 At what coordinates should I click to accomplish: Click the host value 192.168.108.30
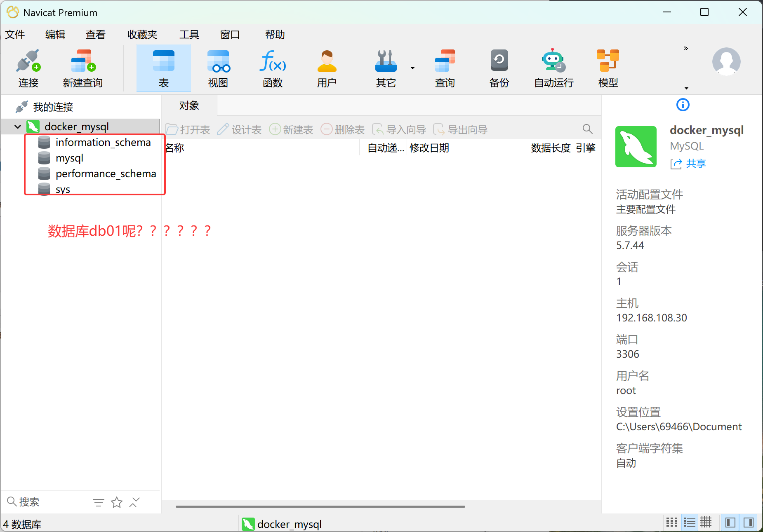coord(652,318)
